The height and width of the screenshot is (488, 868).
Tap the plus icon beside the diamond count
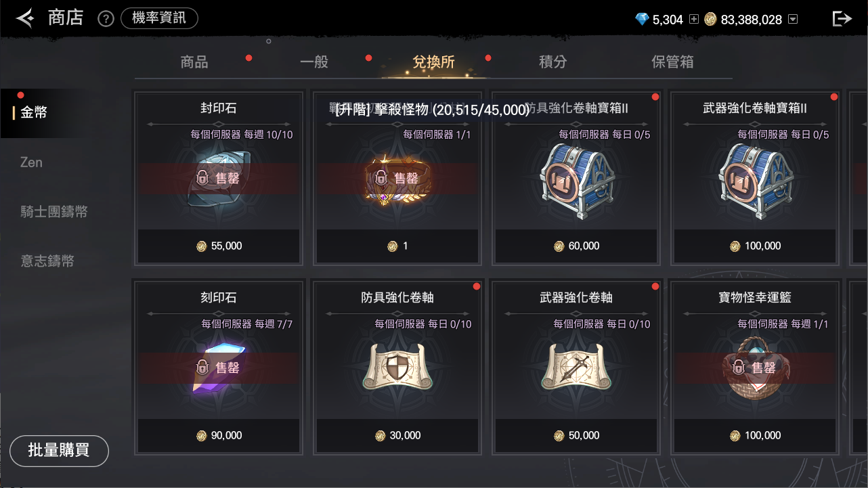(693, 20)
